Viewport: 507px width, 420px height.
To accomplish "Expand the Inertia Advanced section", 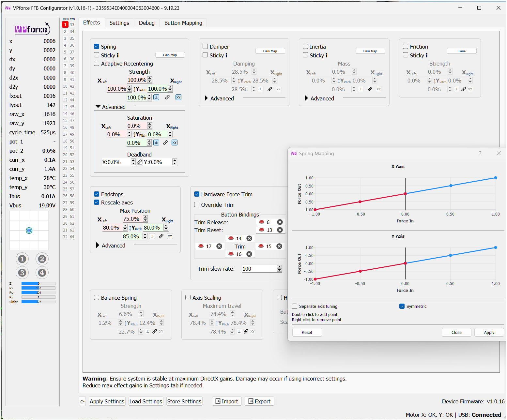I will [306, 98].
